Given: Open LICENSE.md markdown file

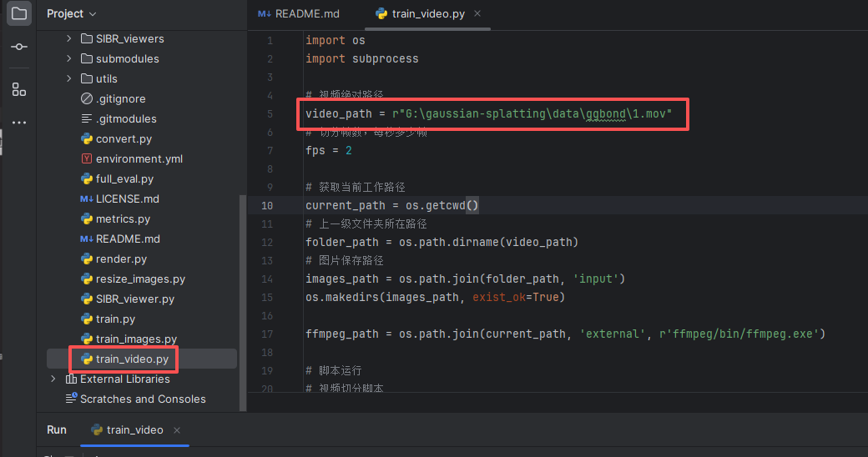Looking at the screenshot, I should point(127,198).
